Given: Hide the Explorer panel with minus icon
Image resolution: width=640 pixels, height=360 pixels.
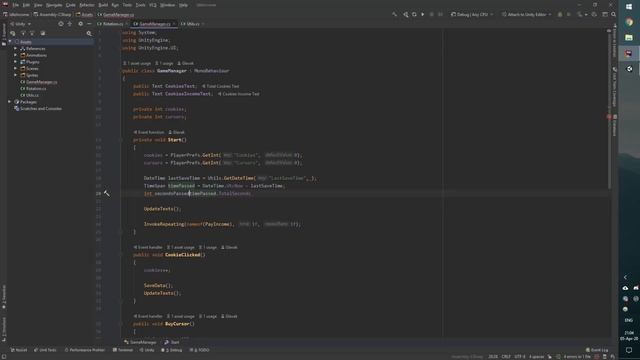Looking at the screenshot, I should tap(89, 24).
